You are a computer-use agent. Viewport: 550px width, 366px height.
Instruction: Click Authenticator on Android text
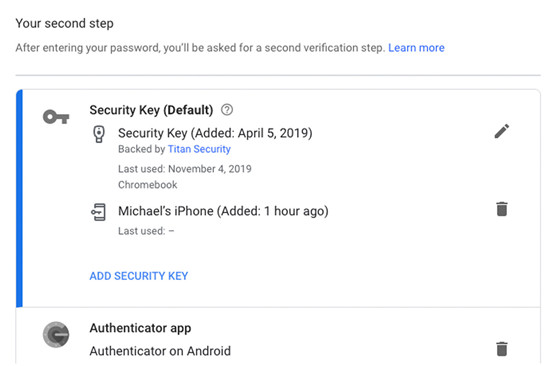pyautogui.click(x=160, y=351)
